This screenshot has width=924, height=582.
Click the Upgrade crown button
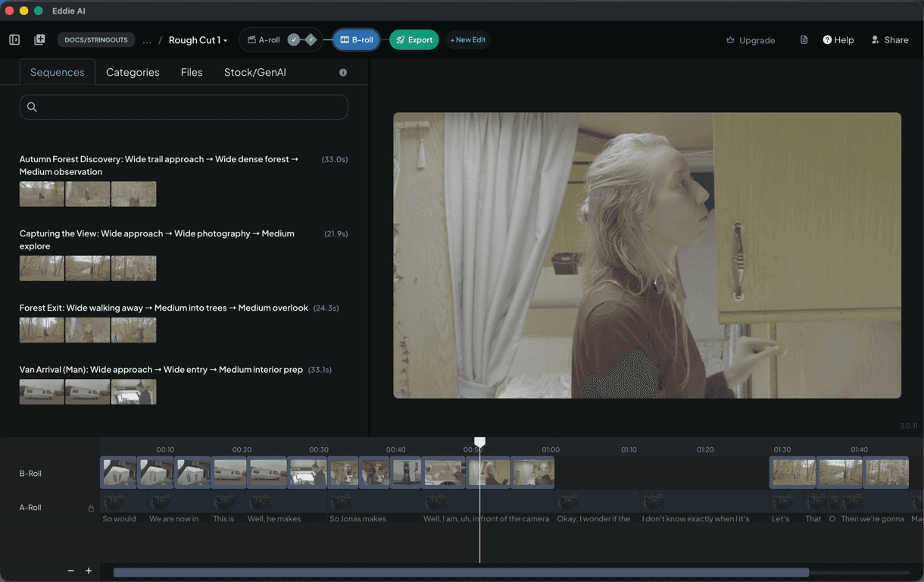click(x=750, y=40)
